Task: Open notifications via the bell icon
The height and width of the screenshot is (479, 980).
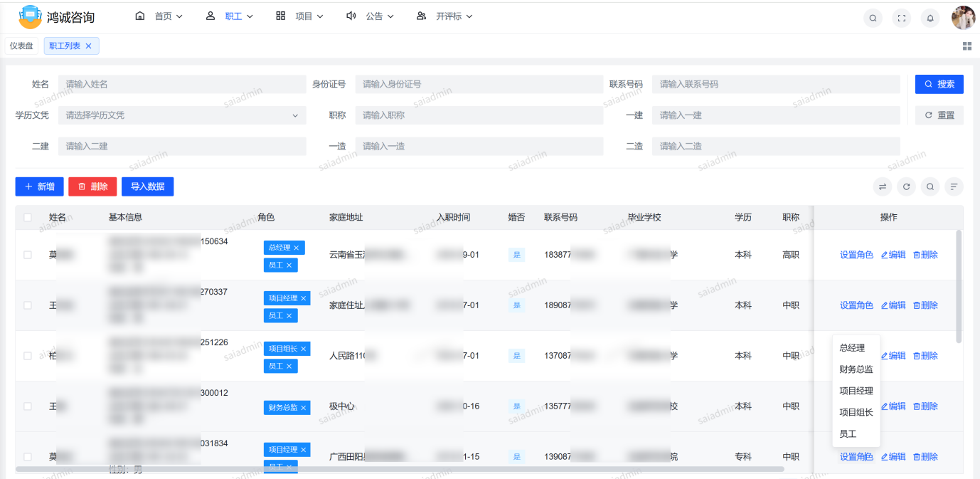Action: pyautogui.click(x=930, y=18)
